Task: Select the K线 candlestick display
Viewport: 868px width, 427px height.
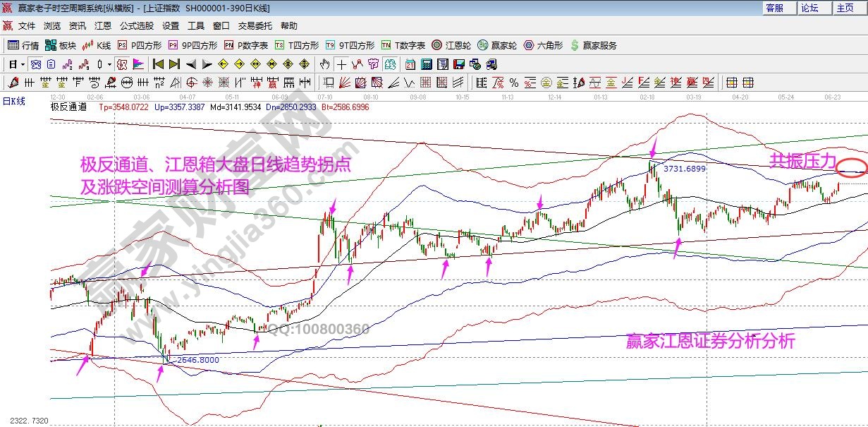Action: (96, 44)
